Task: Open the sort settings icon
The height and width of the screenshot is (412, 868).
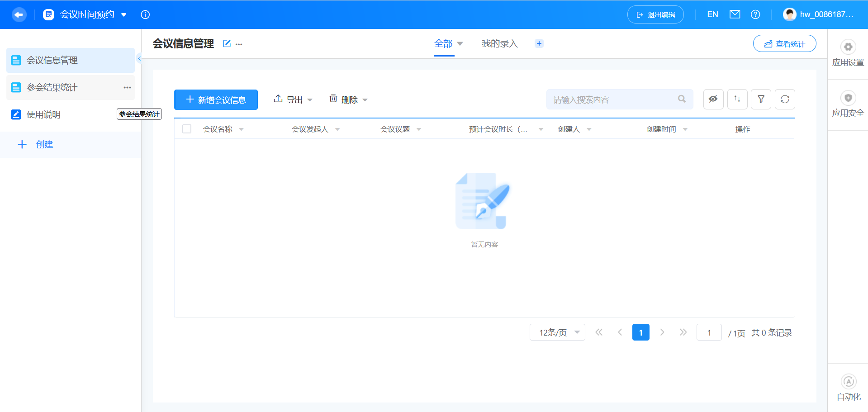Action: [737, 99]
